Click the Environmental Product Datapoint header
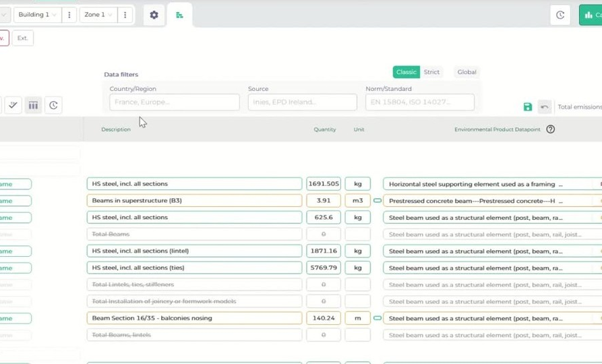 coord(498,129)
